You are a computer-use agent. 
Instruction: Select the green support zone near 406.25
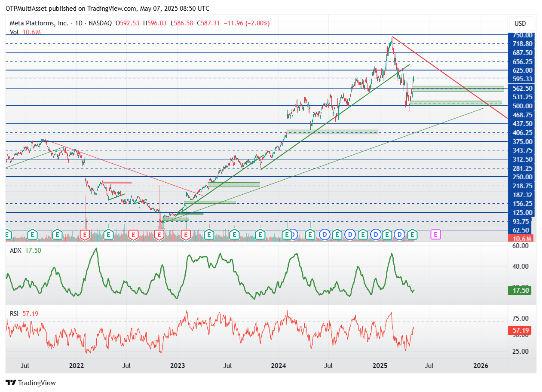(x=332, y=132)
